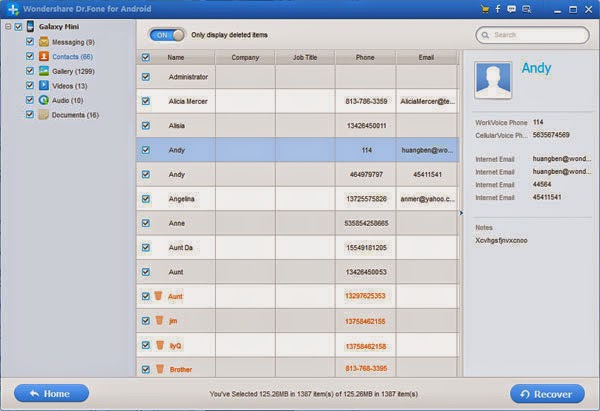This screenshot has height=411, width=600.
Task: Uncheck the Administrator row checkbox
Action: (x=146, y=77)
